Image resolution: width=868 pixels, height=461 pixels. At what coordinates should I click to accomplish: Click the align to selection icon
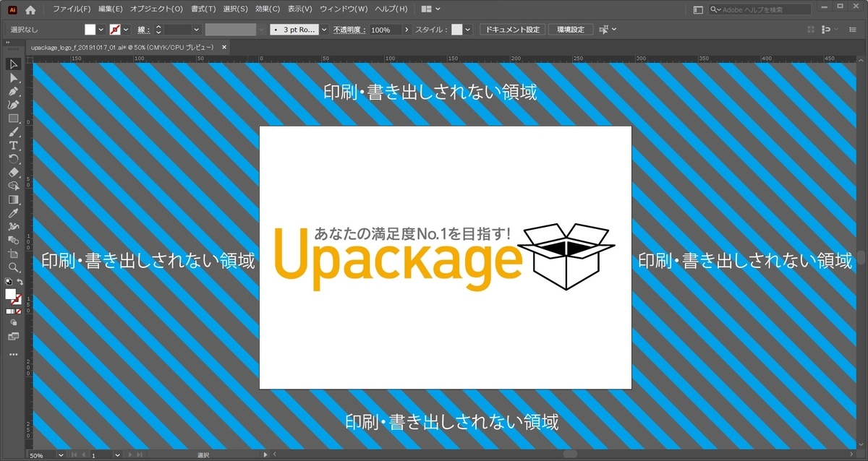coord(603,30)
